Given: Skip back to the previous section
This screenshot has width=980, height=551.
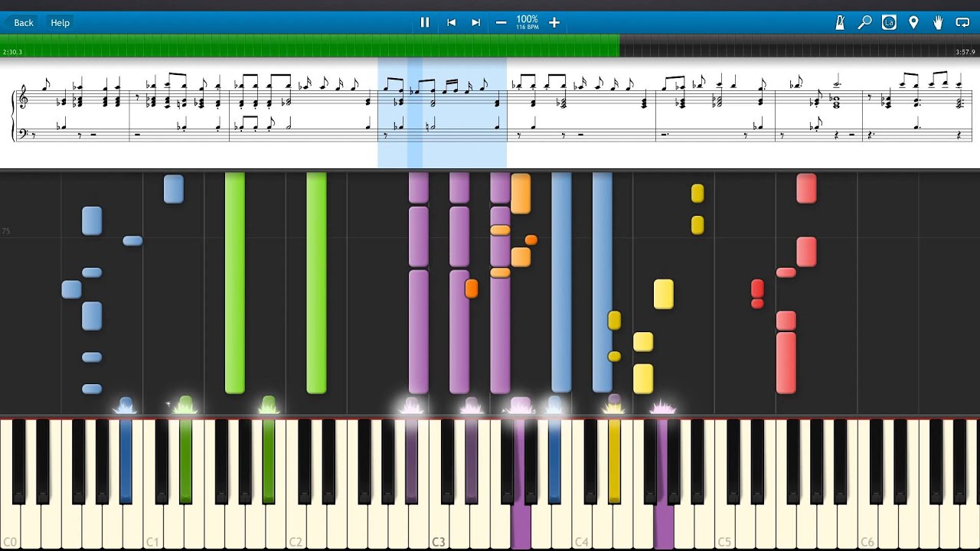Looking at the screenshot, I should tap(451, 23).
